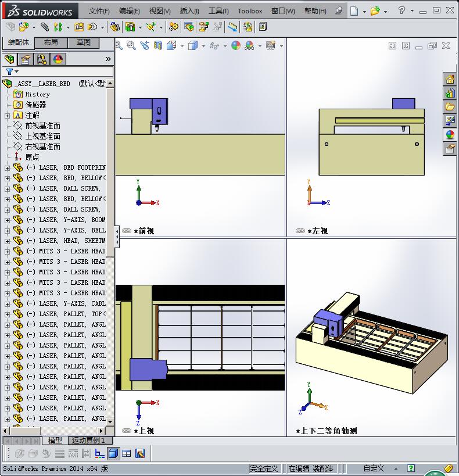Select the 原点 origin item in tree
Screen dimensions: 459x476
point(32,157)
